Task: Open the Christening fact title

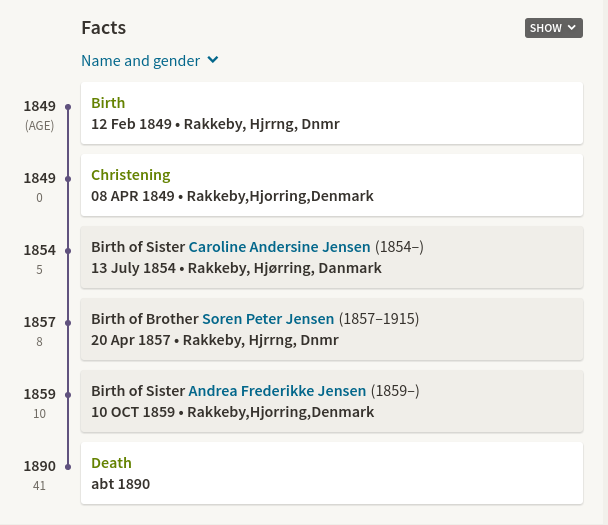Action: tap(130, 175)
